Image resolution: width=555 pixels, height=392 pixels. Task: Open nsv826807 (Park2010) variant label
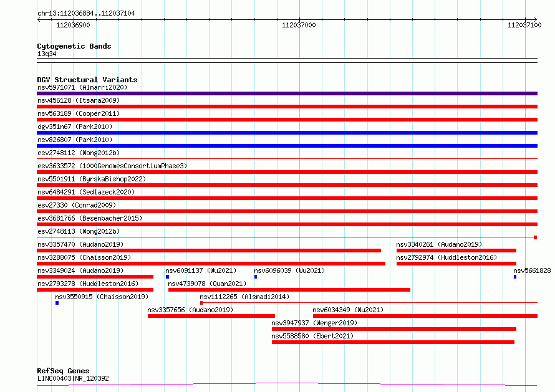pos(75,140)
